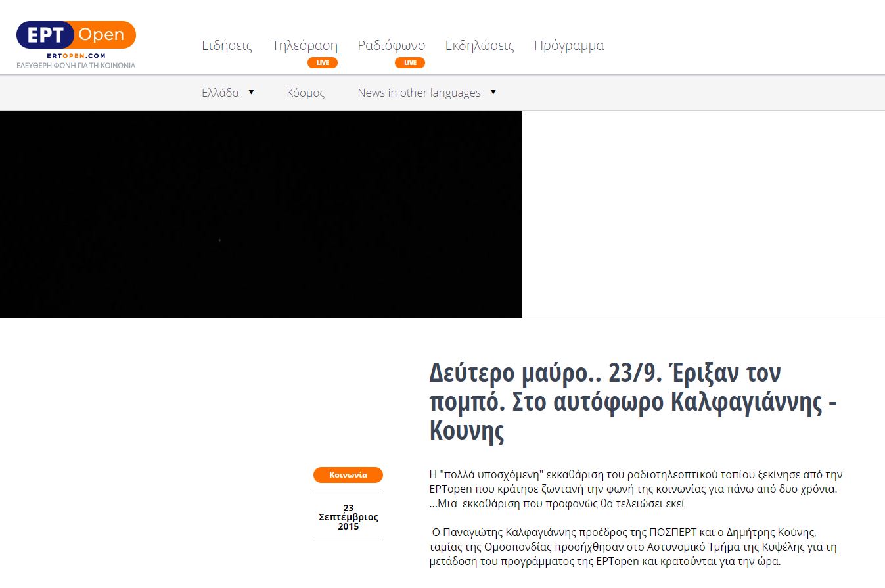Go to the Τηλεόραση section
This screenshot has height=588, width=885.
coord(304,45)
